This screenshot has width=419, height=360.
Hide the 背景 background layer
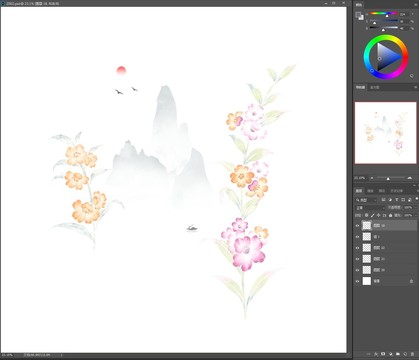pos(357,281)
